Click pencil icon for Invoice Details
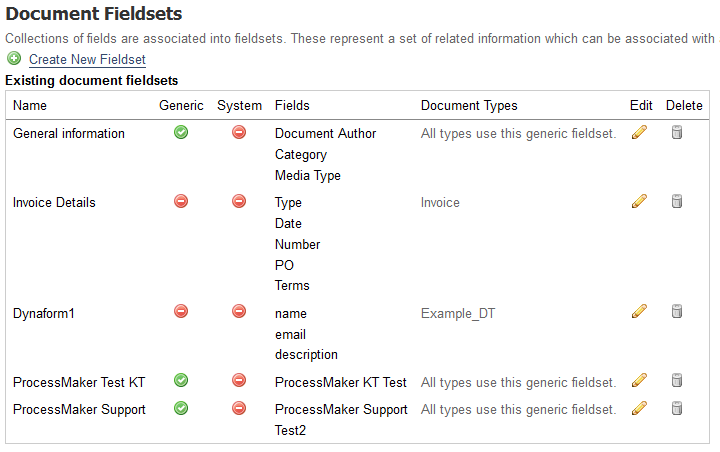Screen dimensions: 720x452 (x=640, y=201)
